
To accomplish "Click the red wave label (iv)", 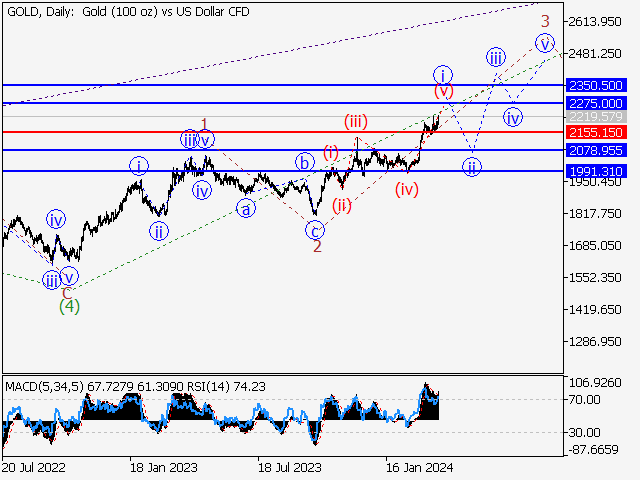I will [x=407, y=189].
